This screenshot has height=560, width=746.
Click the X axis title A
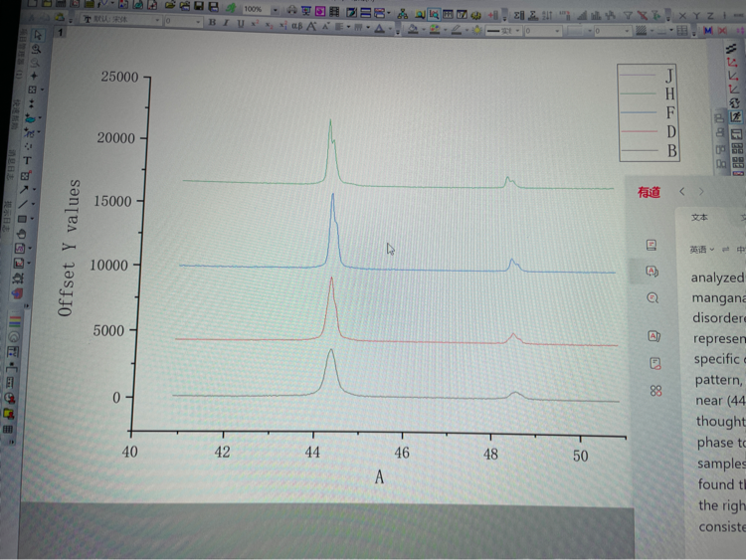[379, 476]
